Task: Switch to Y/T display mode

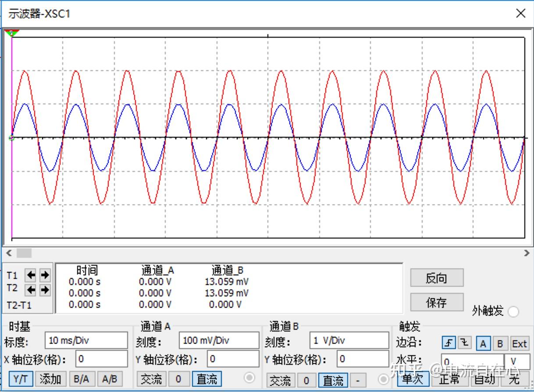Action: [21, 378]
